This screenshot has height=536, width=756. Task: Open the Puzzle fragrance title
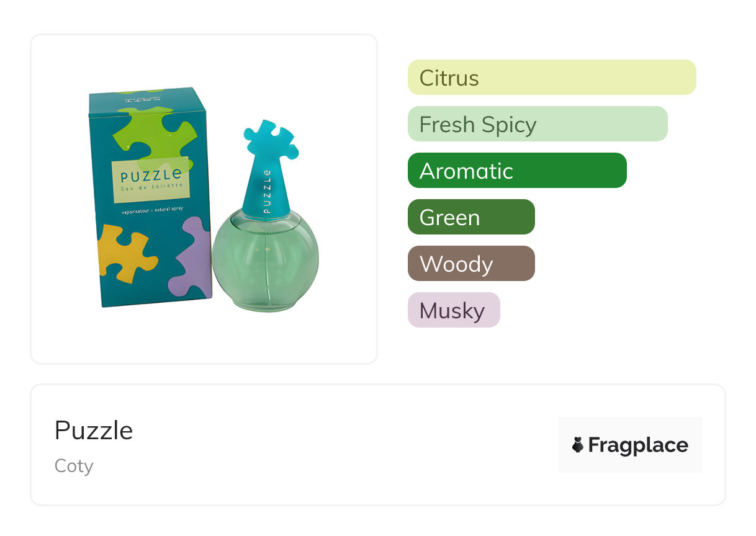click(x=94, y=431)
